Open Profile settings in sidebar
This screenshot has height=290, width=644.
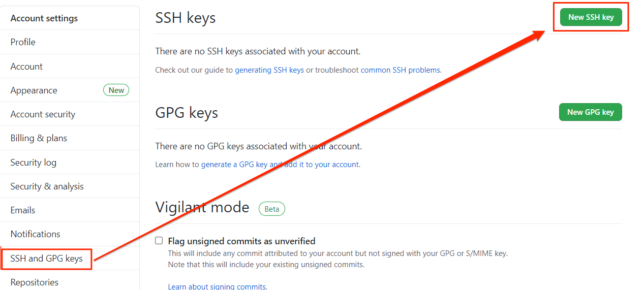pyautogui.click(x=23, y=42)
